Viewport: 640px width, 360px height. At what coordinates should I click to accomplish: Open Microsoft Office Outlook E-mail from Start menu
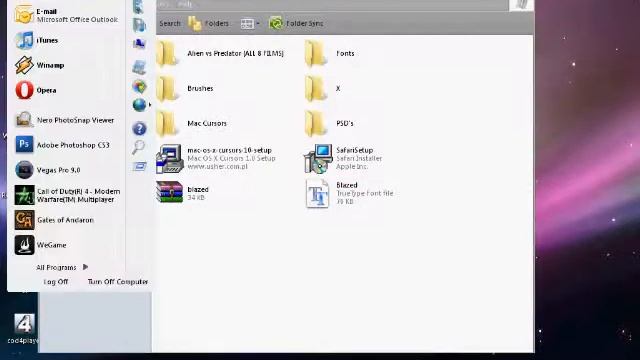coord(66,15)
